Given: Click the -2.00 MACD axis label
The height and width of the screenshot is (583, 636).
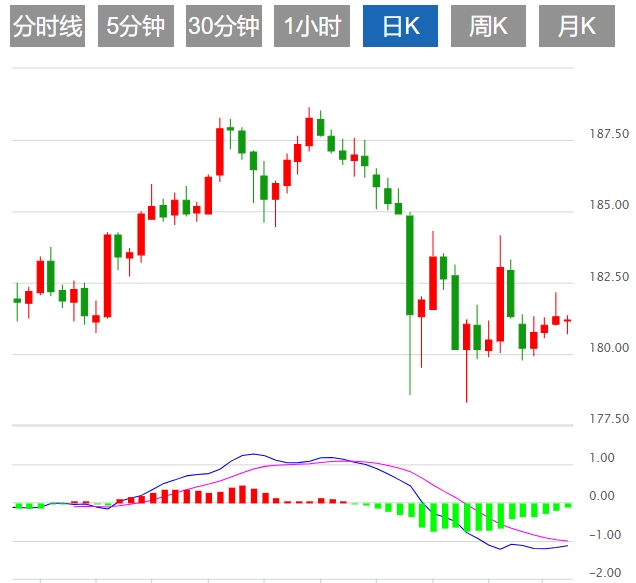Looking at the screenshot, I should [605, 573].
